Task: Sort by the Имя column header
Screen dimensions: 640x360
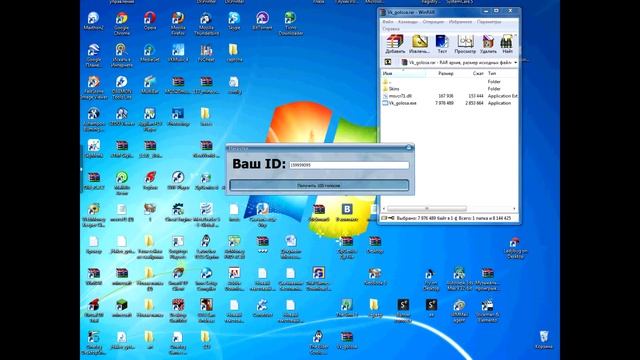Action: coord(403,73)
